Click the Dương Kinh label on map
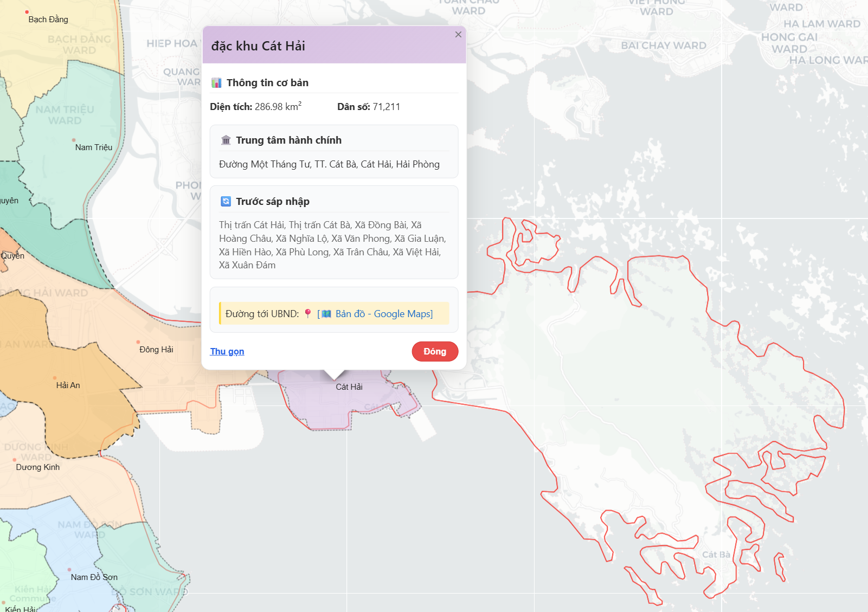 (x=38, y=467)
